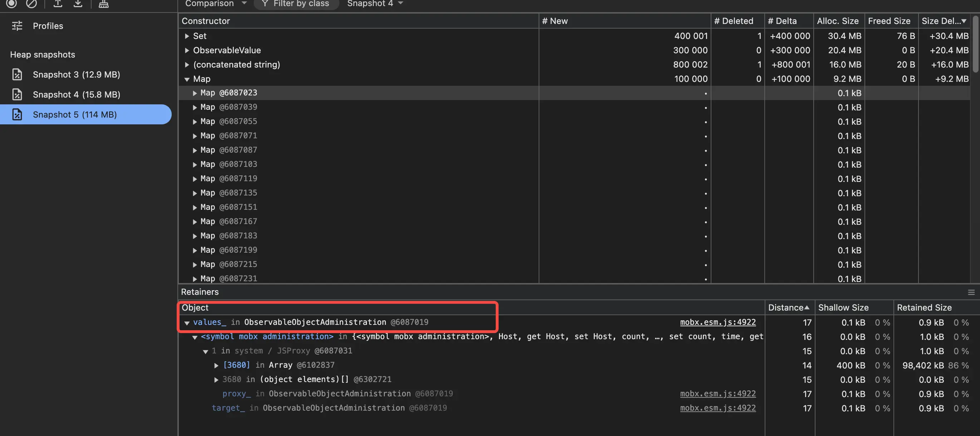Click the record heap snapshot icon
The width and height of the screenshot is (980, 436).
[11, 4]
